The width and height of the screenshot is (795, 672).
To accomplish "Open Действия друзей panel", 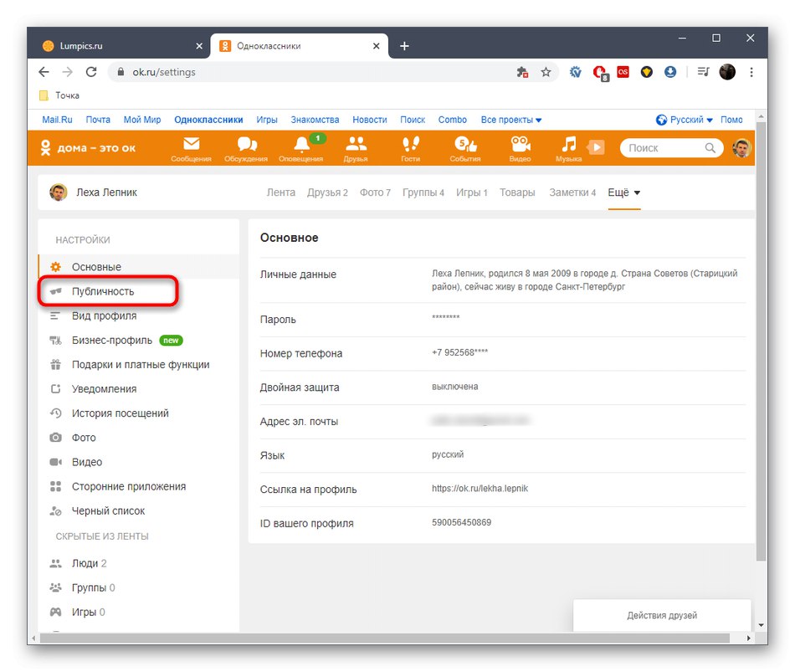I will 662,615.
